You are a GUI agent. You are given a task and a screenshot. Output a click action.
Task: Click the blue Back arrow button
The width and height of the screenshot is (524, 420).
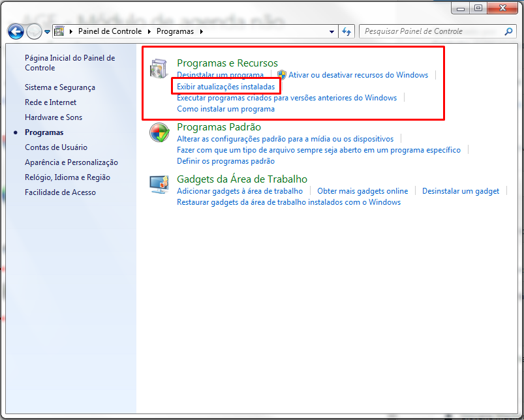[x=16, y=32]
